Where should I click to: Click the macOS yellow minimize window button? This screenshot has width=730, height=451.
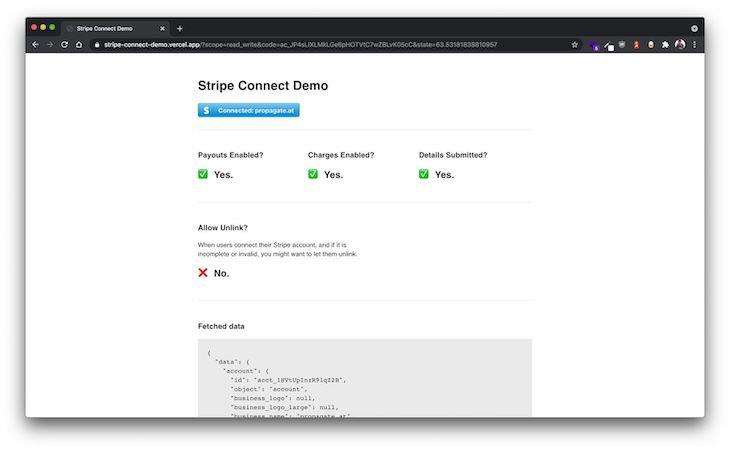(43, 27)
